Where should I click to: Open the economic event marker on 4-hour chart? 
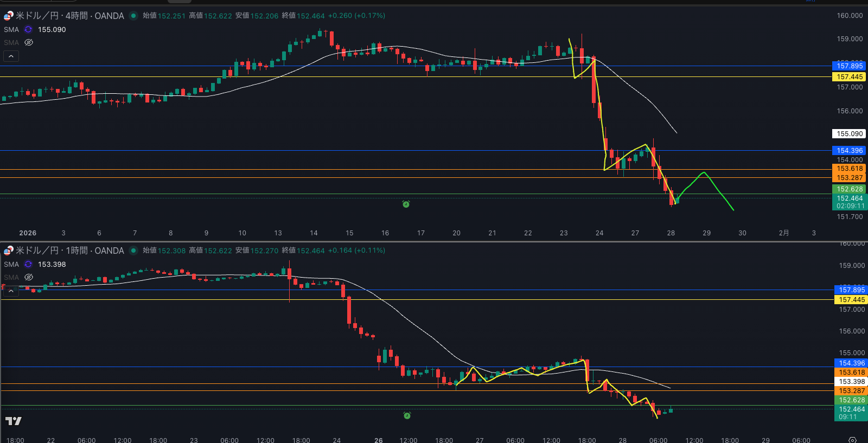click(406, 204)
